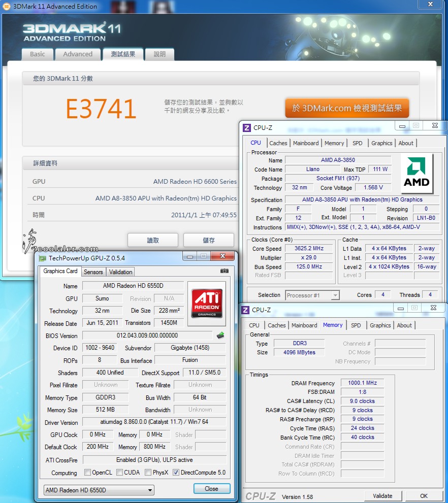
Task: Open Mainboard tab in upper CPU-Z window
Action: 306,143
